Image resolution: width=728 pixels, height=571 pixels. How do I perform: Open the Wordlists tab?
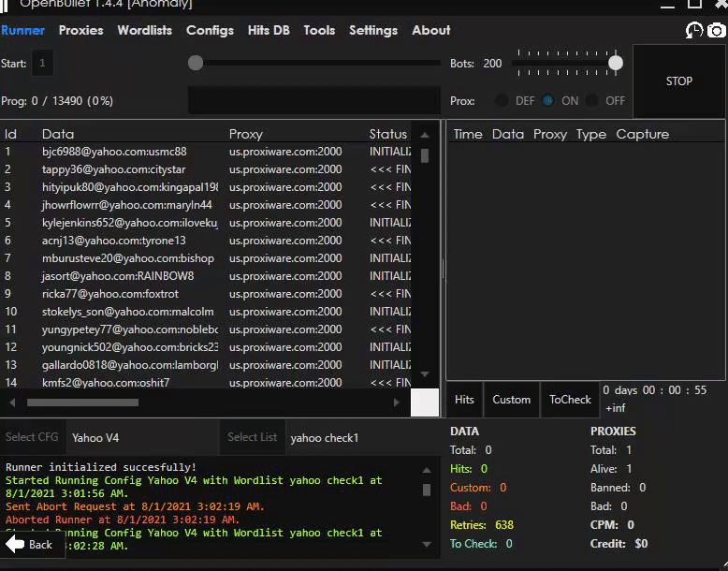pos(144,30)
